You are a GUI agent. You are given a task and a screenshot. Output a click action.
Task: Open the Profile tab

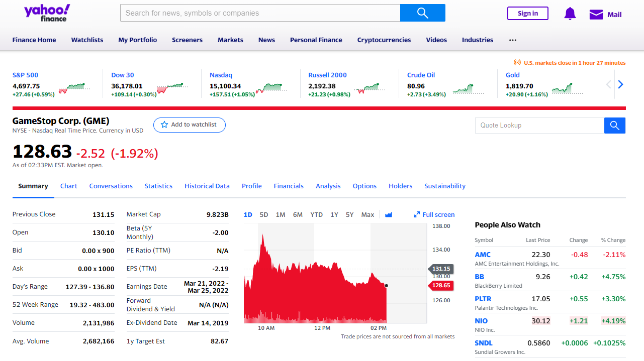[252, 186]
